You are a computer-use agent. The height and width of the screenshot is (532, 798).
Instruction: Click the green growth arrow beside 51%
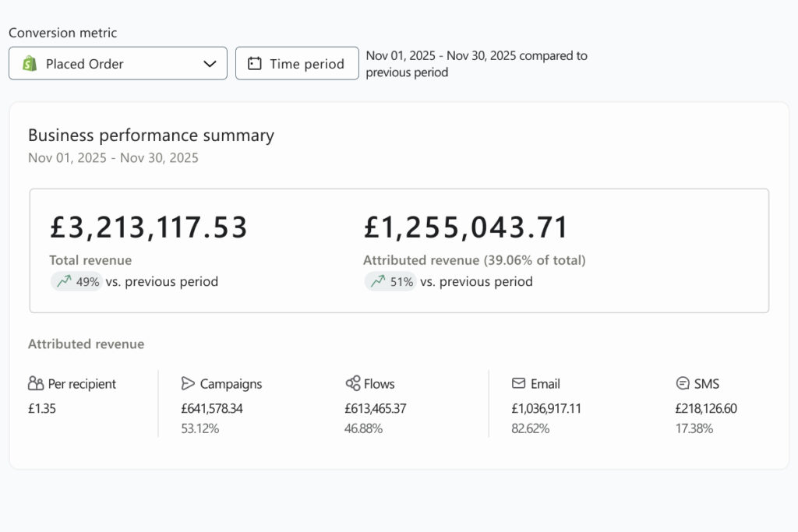tap(377, 281)
